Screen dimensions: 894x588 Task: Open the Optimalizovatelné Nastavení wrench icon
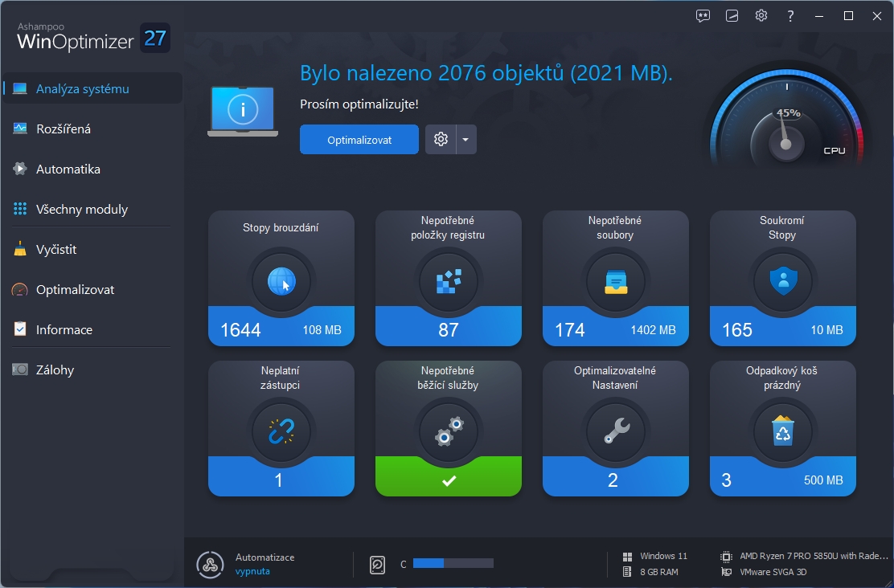point(616,432)
